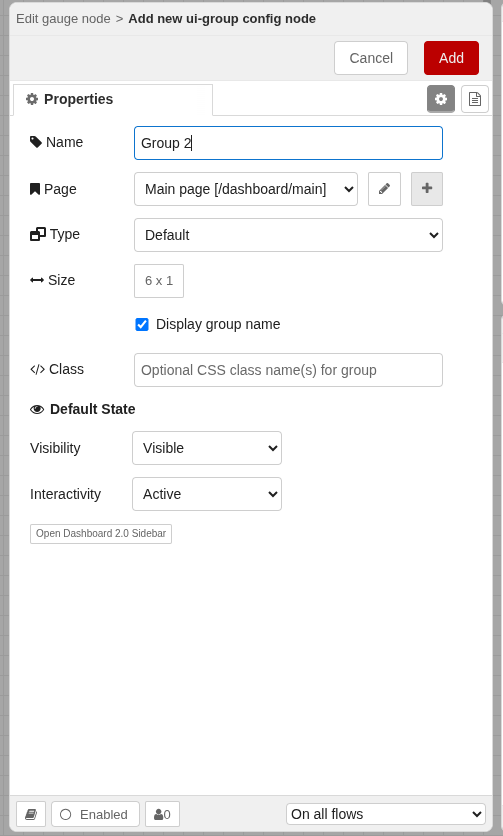
Task: Show the node description document icon
Action: (475, 99)
